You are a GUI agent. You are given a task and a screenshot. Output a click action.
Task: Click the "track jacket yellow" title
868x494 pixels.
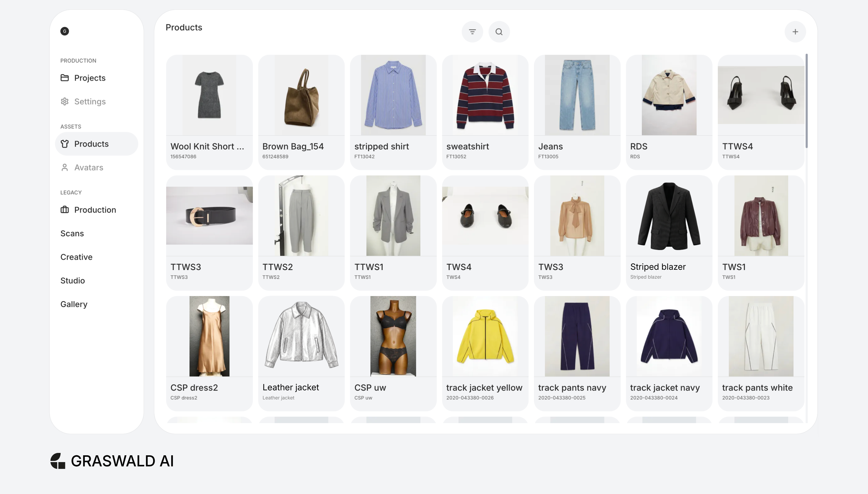pyautogui.click(x=484, y=387)
